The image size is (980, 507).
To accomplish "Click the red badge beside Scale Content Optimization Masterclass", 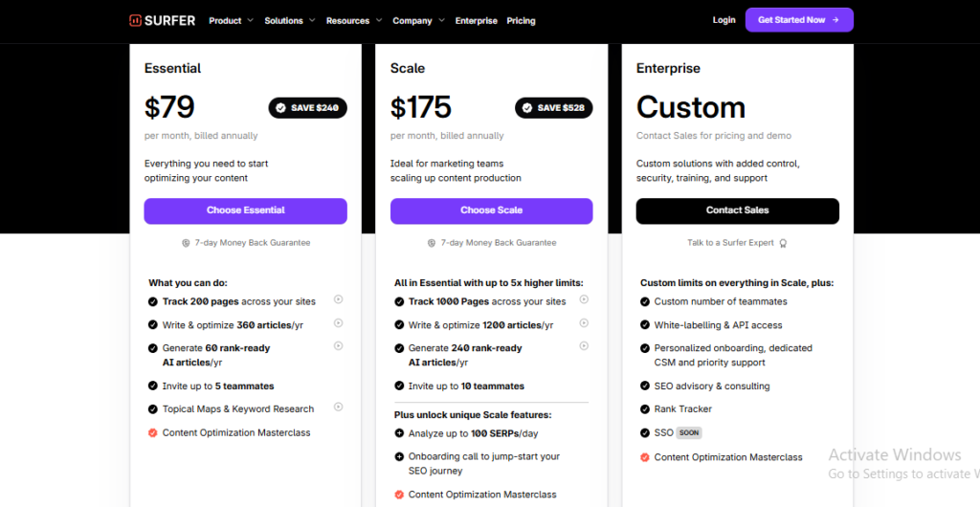I will (399, 495).
